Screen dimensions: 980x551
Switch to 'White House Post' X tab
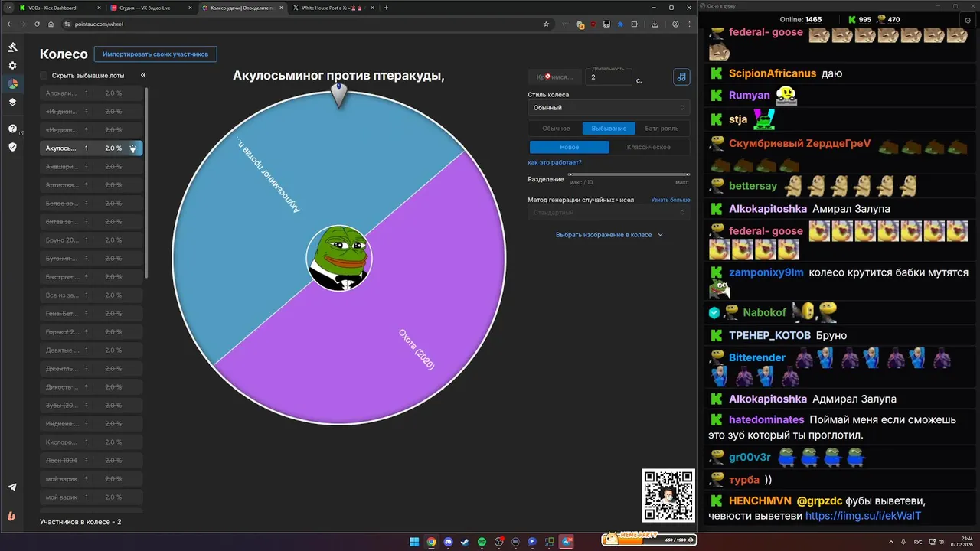click(333, 8)
